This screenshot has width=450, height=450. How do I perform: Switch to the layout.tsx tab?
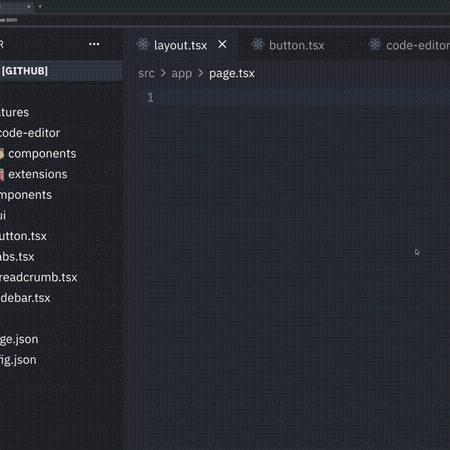[181, 45]
